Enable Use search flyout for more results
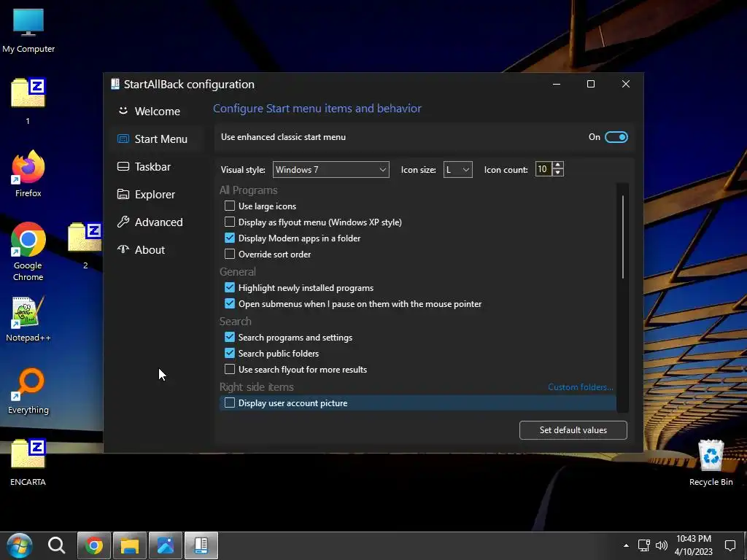Image resolution: width=747 pixels, height=560 pixels. click(x=230, y=369)
